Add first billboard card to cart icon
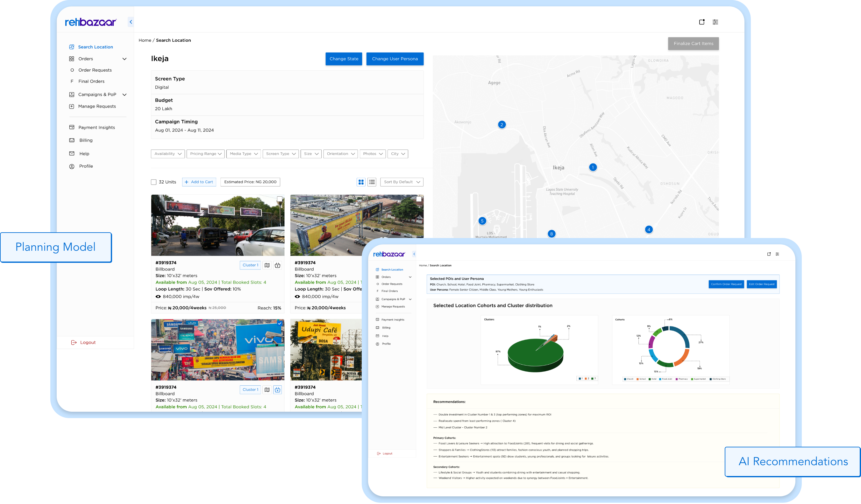This screenshot has width=861, height=504. [x=277, y=265]
